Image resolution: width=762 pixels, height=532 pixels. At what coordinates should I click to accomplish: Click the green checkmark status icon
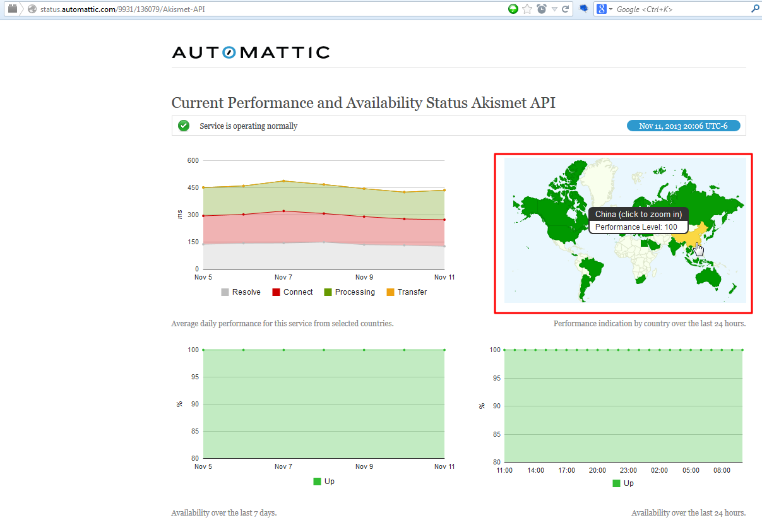click(x=184, y=126)
